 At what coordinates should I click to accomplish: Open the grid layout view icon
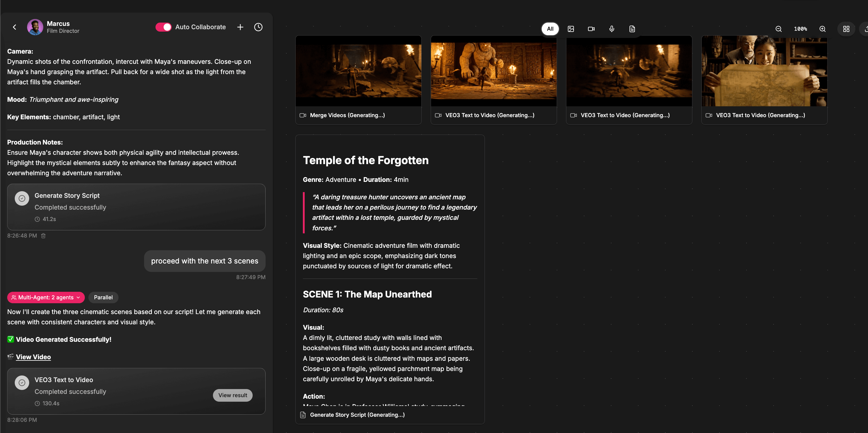(x=846, y=29)
